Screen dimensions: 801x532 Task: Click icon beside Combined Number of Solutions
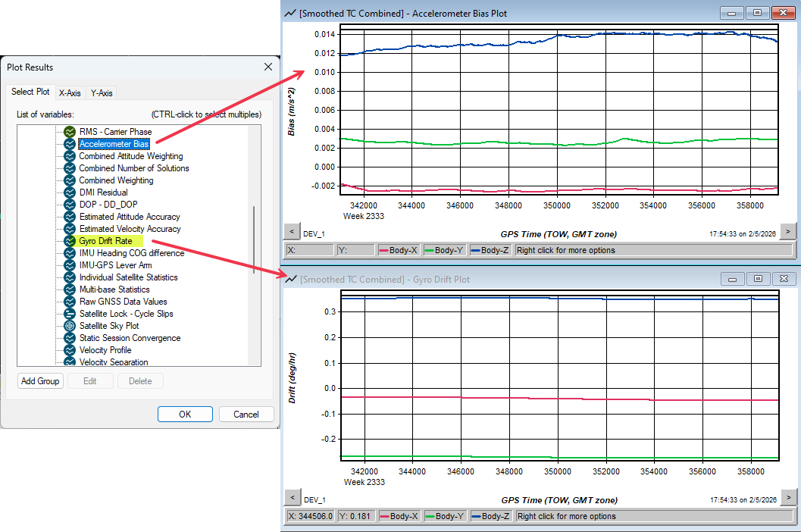click(x=70, y=168)
